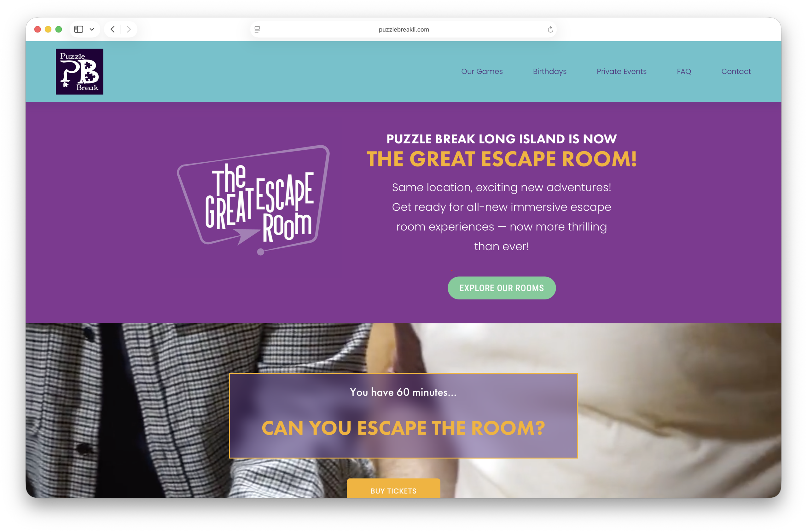Click The Great Escape Room logo graphic

click(x=253, y=200)
